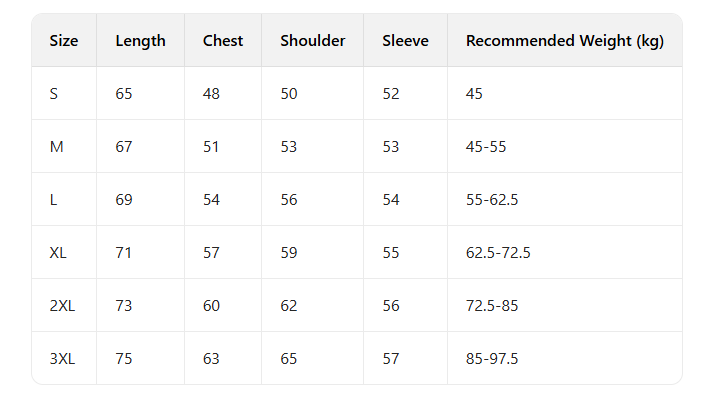This screenshot has height=403, width=705.
Task: Click the S size cell
Action: (54, 94)
